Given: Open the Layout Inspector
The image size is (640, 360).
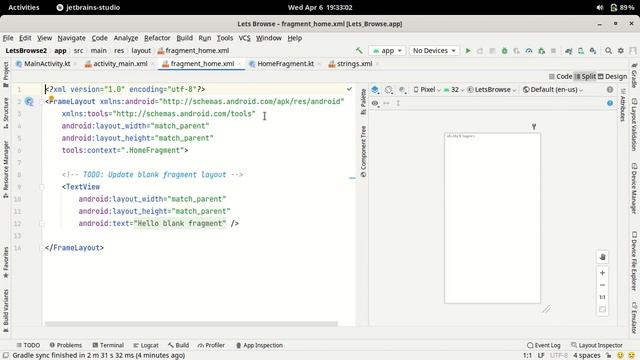Looking at the screenshot, I should pos(597,345).
